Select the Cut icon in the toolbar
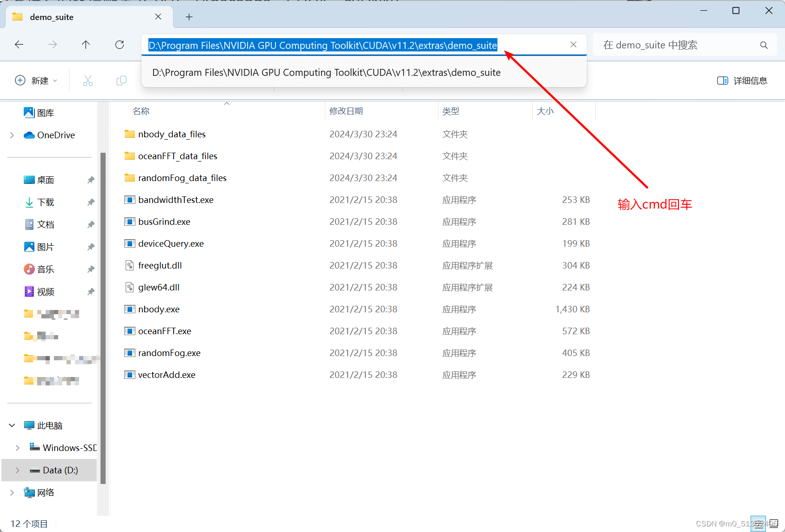 [x=88, y=80]
